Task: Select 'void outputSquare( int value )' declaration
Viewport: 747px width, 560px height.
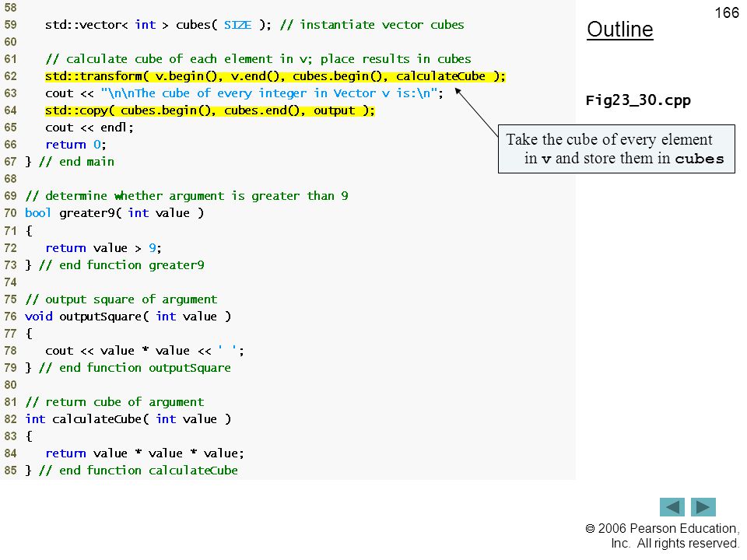Action: tap(128, 317)
